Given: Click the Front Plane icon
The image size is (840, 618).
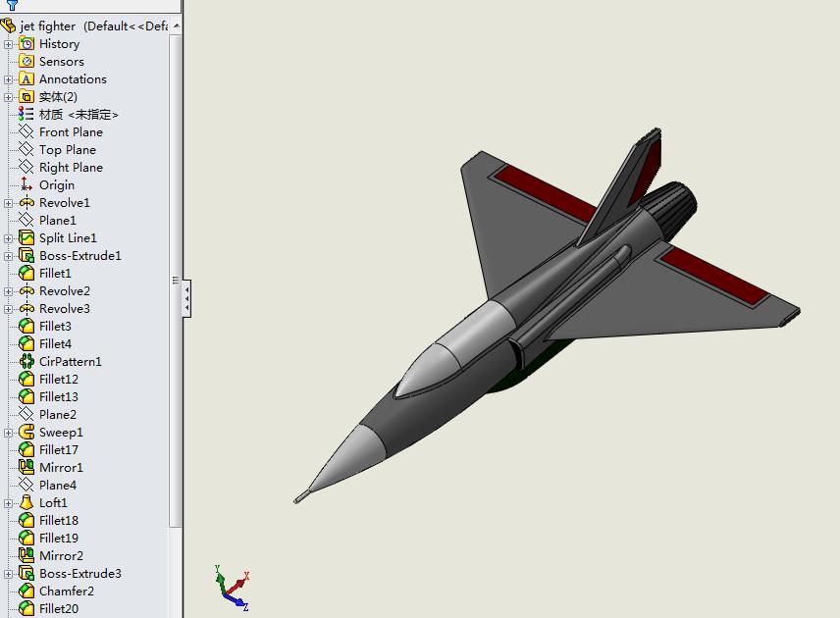Looking at the screenshot, I should pyautogui.click(x=26, y=131).
